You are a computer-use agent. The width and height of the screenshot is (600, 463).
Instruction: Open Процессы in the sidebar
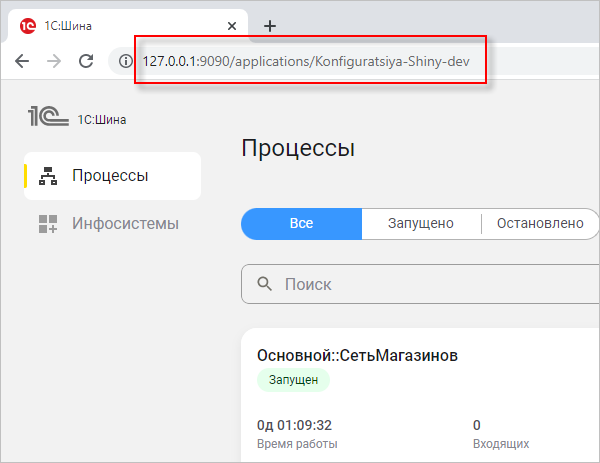[x=112, y=176]
